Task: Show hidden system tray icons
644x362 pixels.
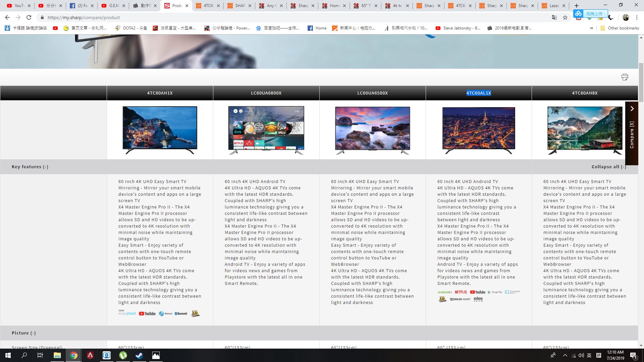Action: pos(565,355)
